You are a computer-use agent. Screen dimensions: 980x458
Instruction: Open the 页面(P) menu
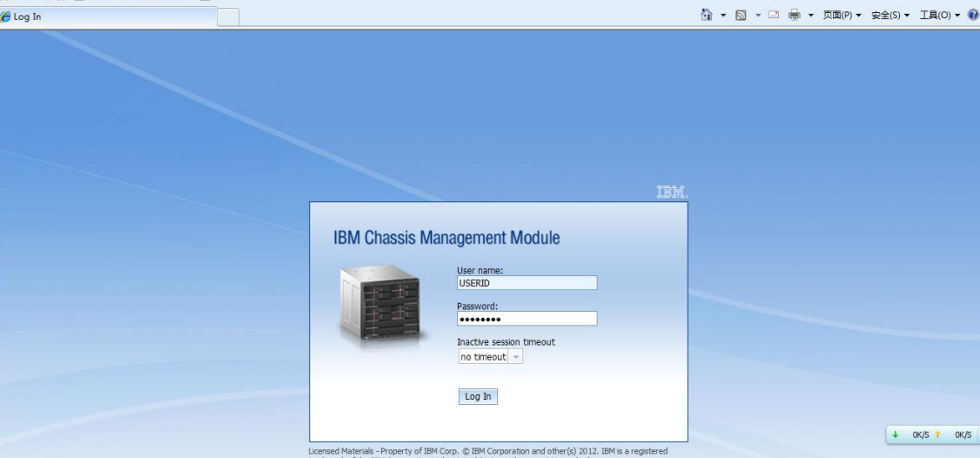pos(842,15)
